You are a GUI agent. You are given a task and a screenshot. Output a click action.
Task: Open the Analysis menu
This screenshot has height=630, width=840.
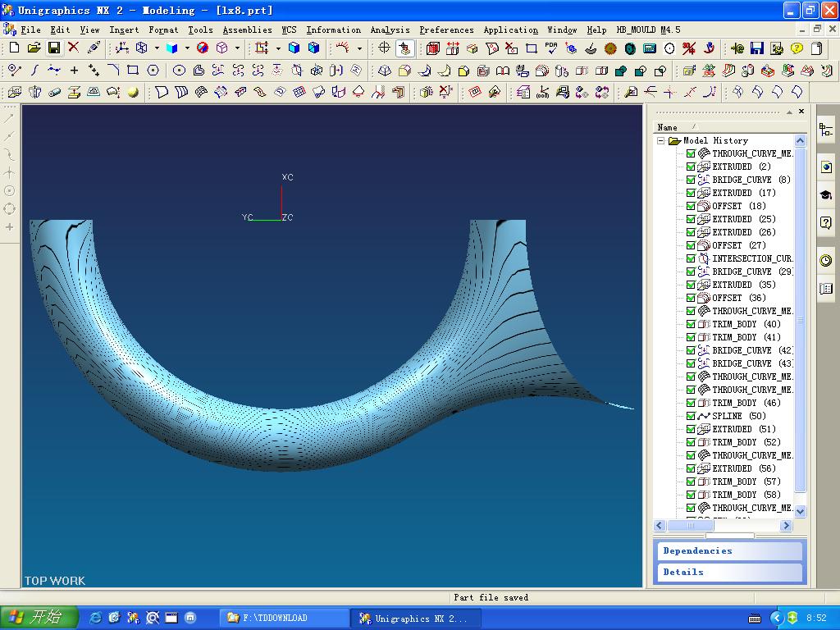[x=390, y=30]
